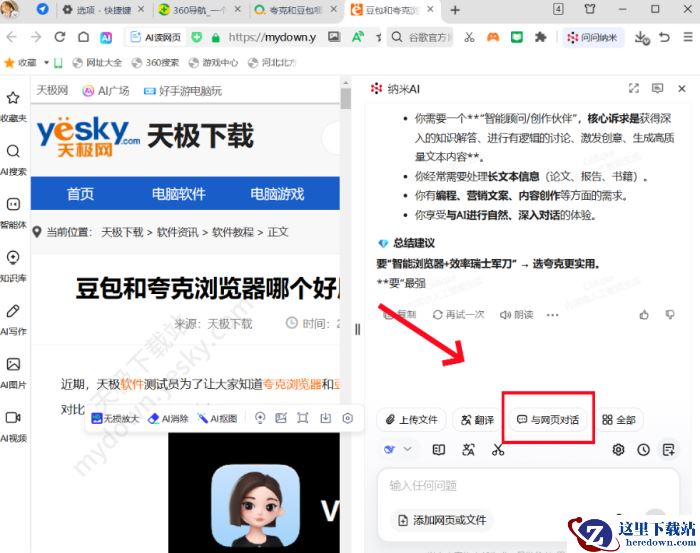Click the undo closed tab arrow icon
The width and height of the screenshot is (700, 553).
coord(665,37)
